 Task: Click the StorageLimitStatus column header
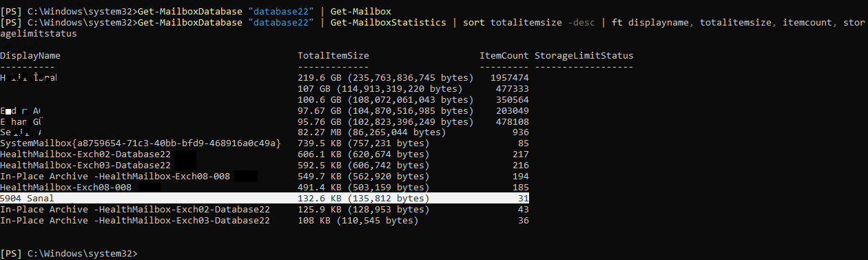pyautogui.click(x=584, y=55)
